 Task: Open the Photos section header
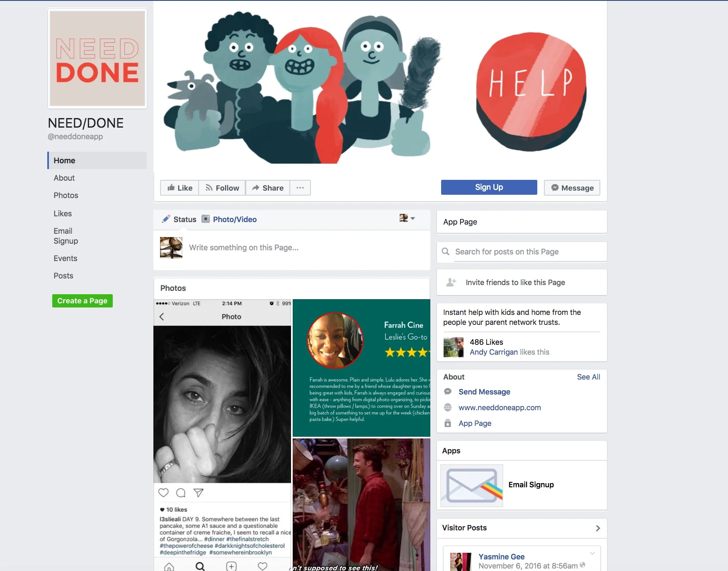click(x=173, y=288)
